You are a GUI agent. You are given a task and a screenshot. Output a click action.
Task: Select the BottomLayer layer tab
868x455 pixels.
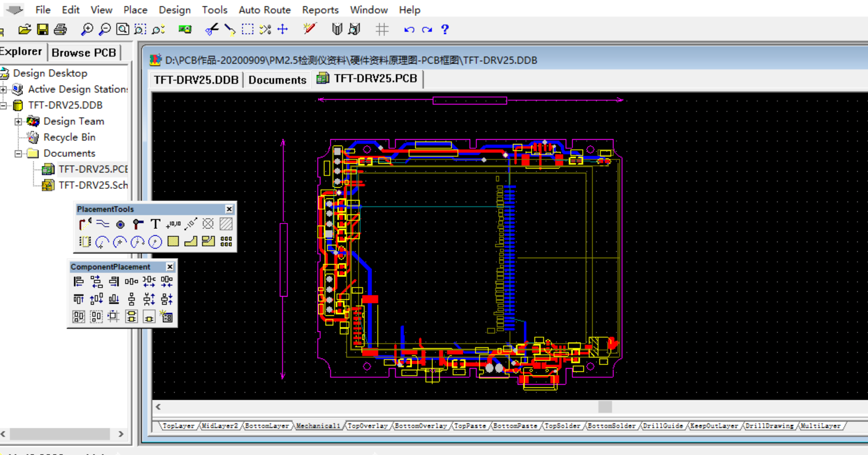[x=267, y=426]
